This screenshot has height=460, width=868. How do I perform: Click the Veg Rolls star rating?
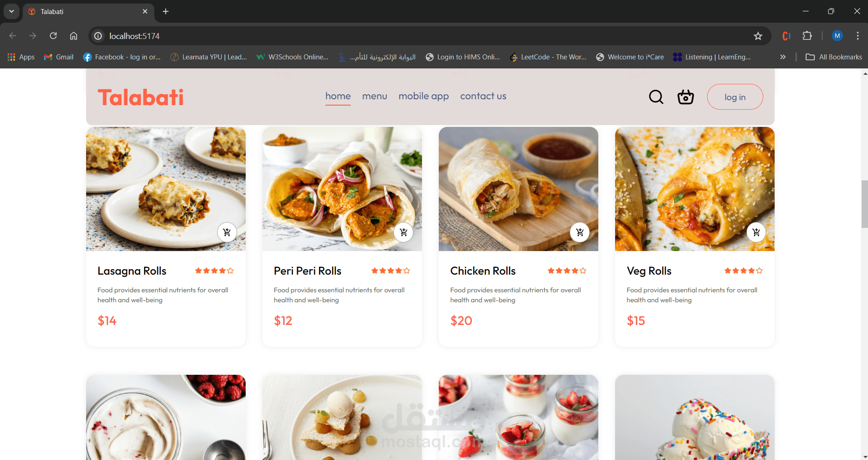(743, 271)
